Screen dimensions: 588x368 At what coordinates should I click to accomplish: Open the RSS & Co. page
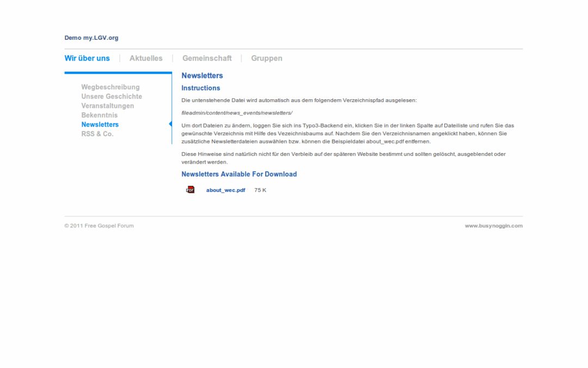[x=97, y=134]
